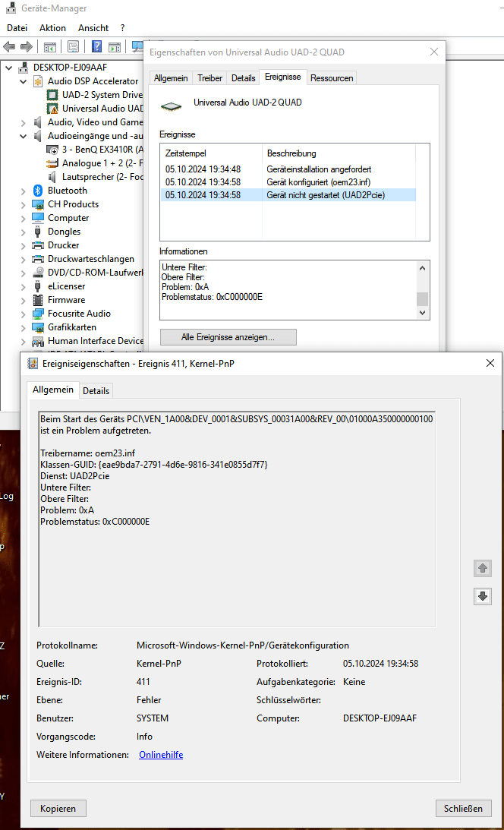Select the Universal Audio UAD device warning icon
Image resolution: width=504 pixels, height=830 pixels.
pyautogui.click(x=52, y=109)
